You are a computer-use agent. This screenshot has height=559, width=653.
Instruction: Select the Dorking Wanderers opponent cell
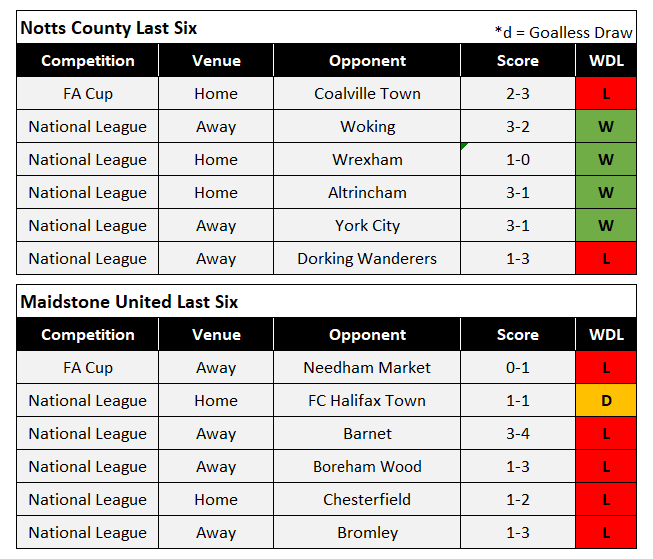click(x=367, y=259)
